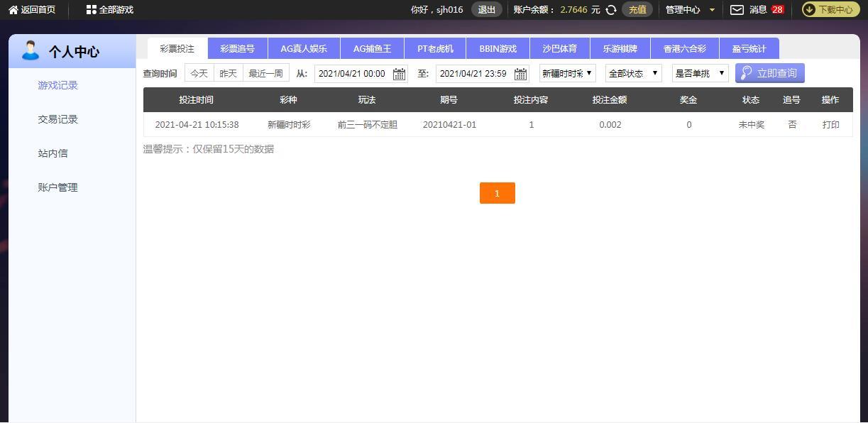Click the 新疆时时彩 cell in the record row
Screen dimensions: 868x423
(289, 125)
